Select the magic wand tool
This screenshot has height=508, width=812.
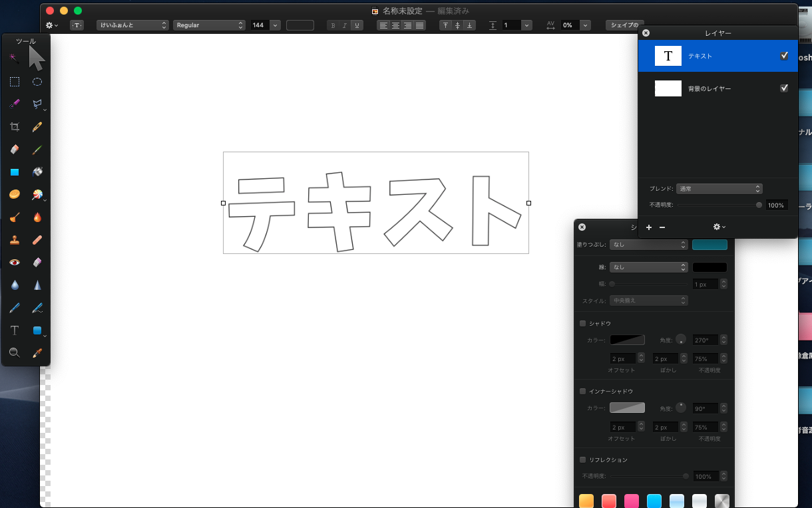point(13,58)
